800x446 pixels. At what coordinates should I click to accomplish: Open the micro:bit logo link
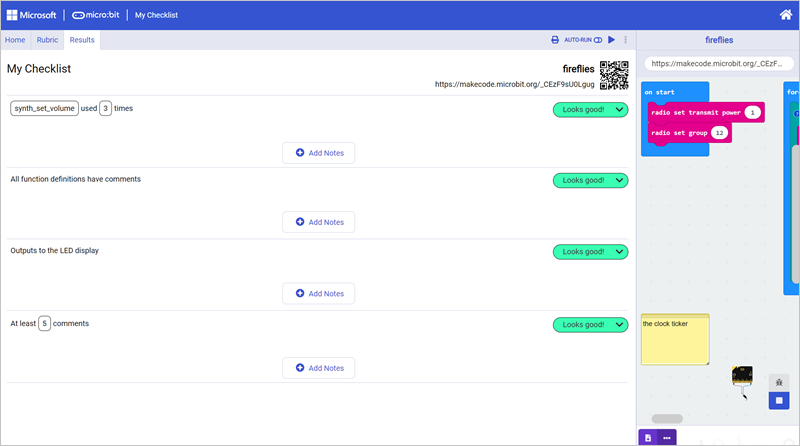click(x=95, y=15)
